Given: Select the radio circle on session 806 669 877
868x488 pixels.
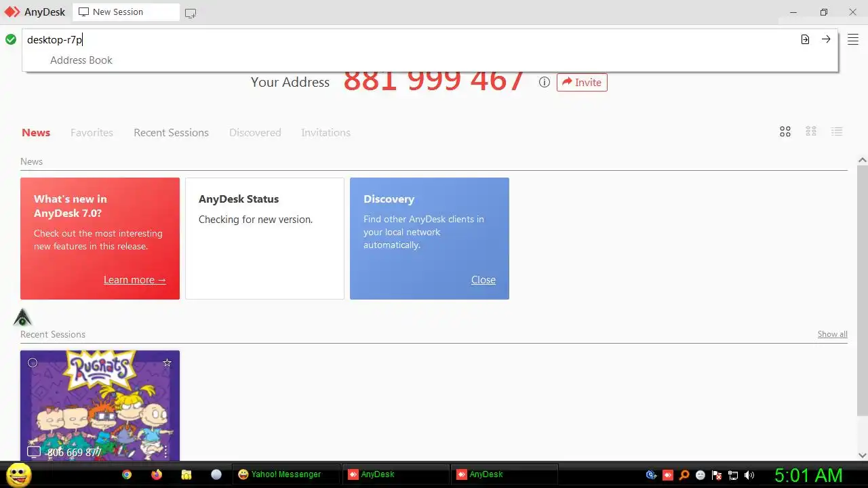Looking at the screenshot, I should click(33, 363).
